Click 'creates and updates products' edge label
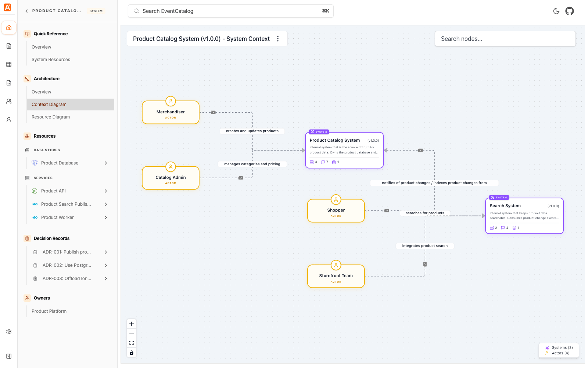 [x=252, y=131]
